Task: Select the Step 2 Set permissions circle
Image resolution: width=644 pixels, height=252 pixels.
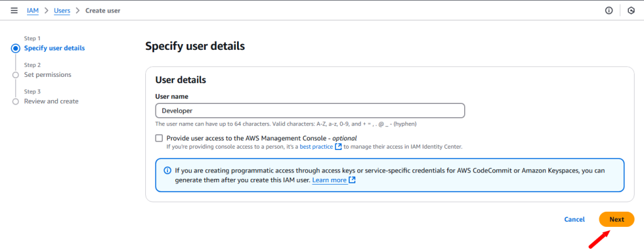Action: tap(16, 75)
